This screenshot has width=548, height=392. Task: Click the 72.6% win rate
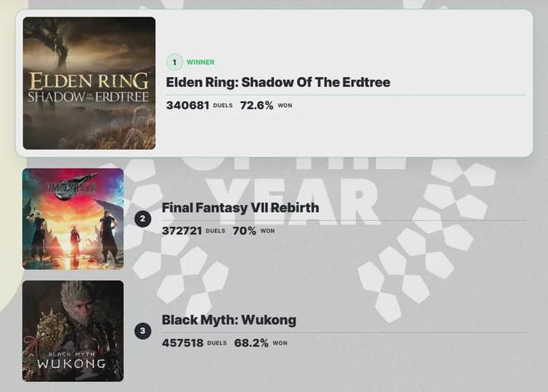pos(257,105)
